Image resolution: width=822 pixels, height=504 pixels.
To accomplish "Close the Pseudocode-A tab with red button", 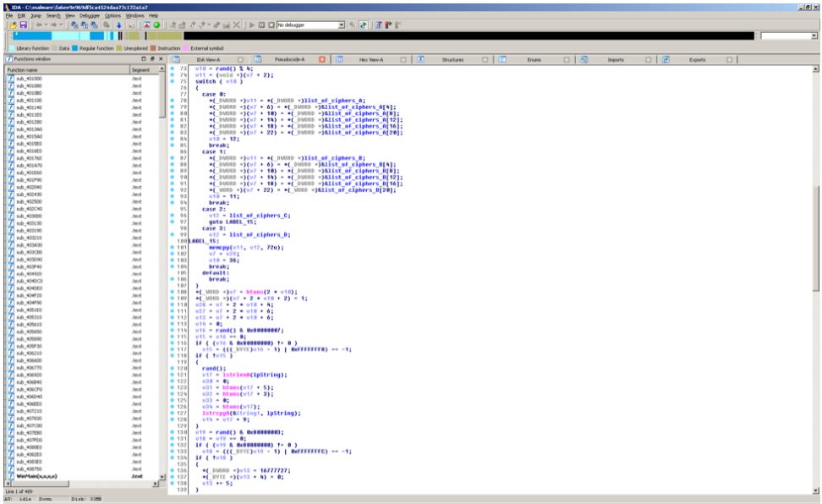I will tap(322, 59).
